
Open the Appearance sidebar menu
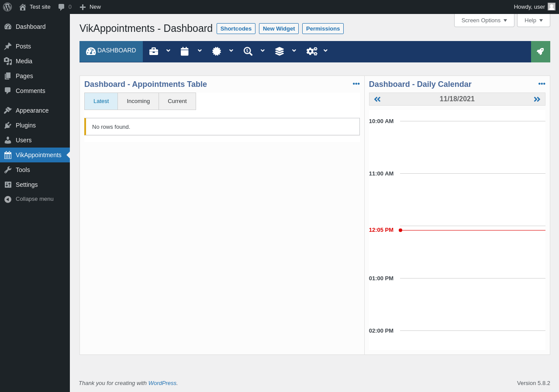click(x=35, y=110)
